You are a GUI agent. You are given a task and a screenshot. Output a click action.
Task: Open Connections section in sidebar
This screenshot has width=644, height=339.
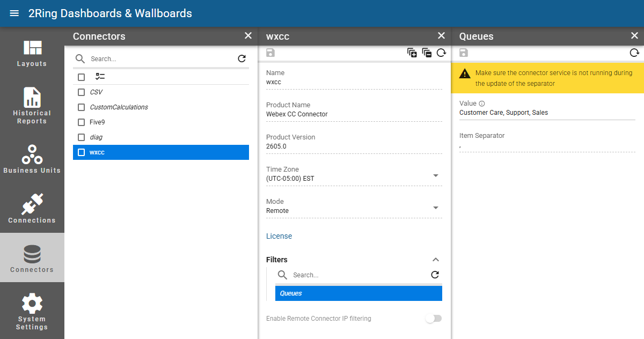[x=32, y=208]
